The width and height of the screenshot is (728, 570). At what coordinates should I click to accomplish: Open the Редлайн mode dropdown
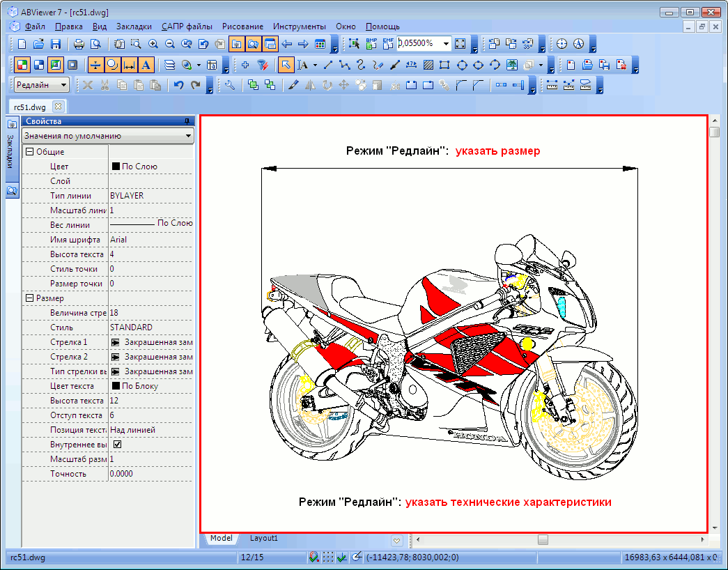click(64, 85)
